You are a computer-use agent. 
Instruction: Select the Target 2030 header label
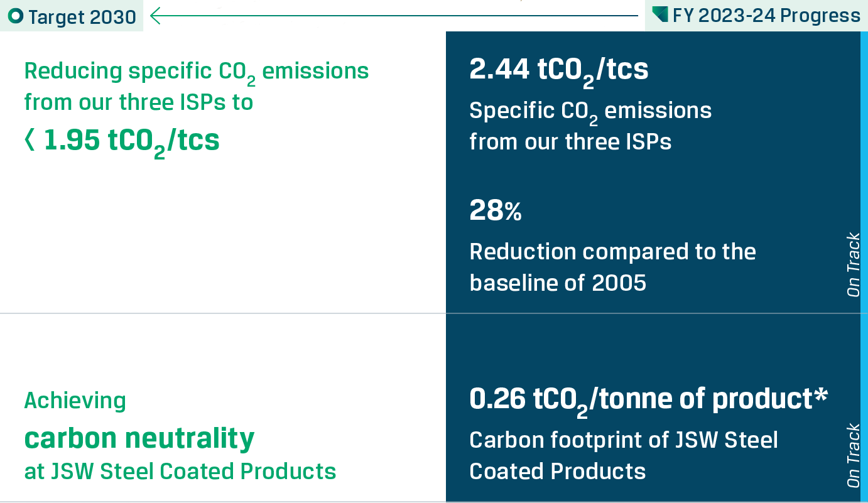click(82, 16)
